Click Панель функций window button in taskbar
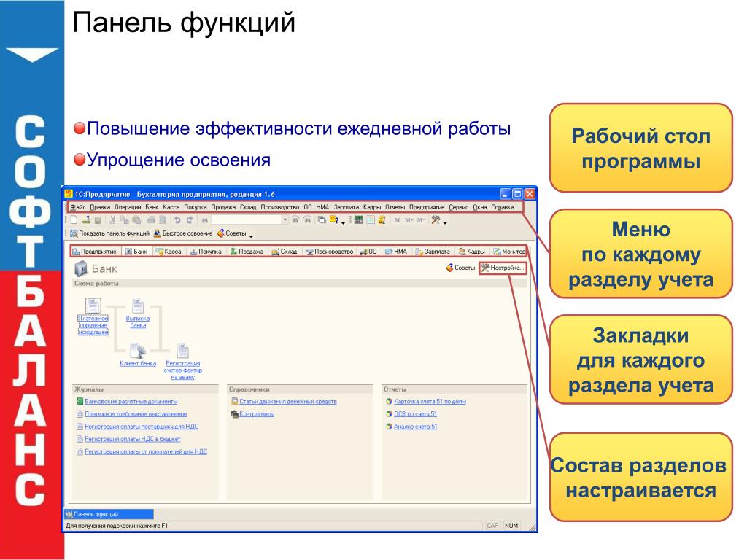The width and height of the screenshot is (747, 560). tap(109, 514)
